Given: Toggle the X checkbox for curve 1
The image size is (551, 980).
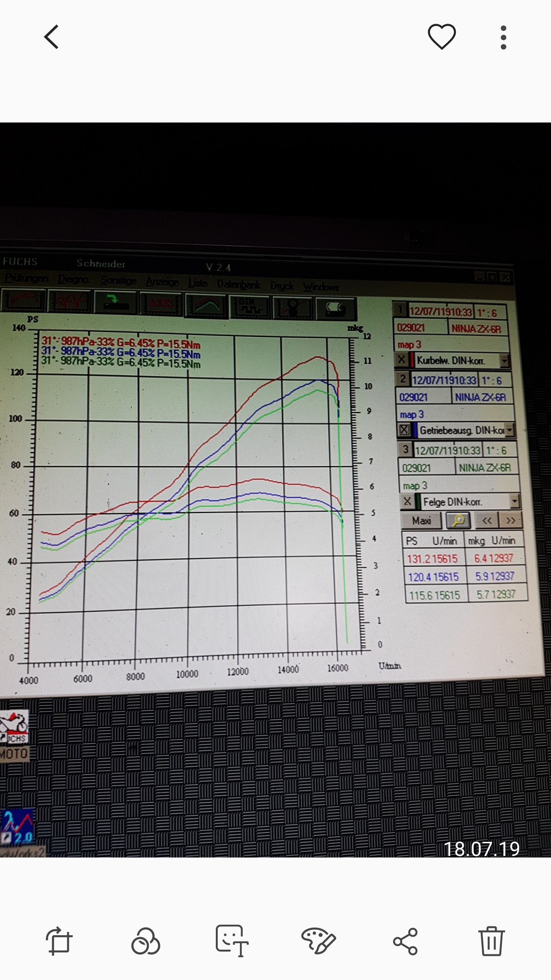Looking at the screenshot, I should pos(401,360).
